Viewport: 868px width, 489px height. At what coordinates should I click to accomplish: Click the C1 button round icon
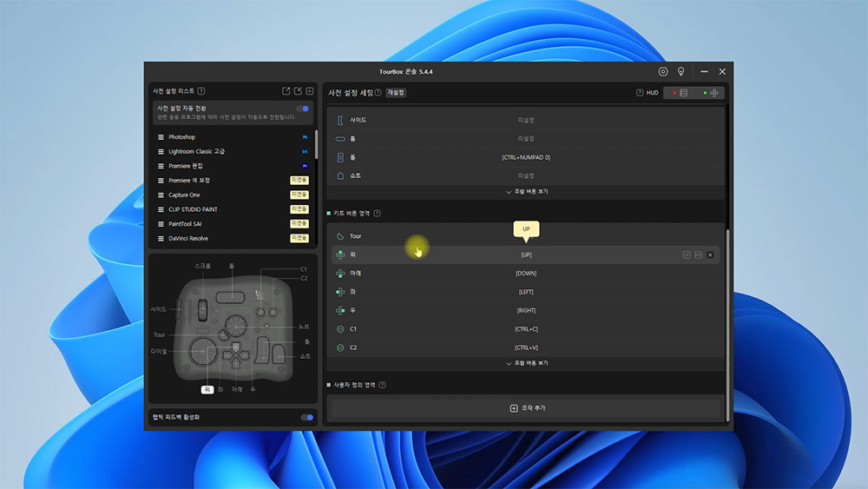tap(340, 329)
